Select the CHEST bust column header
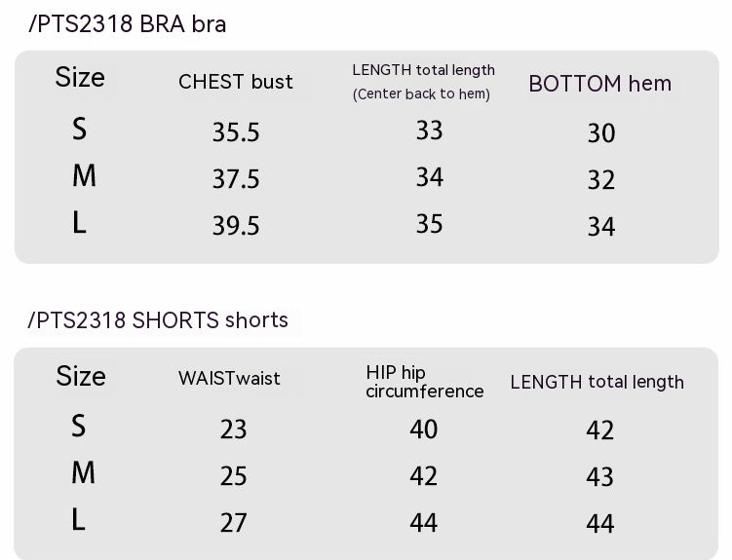The width and height of the screenshot is (732, 560). point(236,82)
